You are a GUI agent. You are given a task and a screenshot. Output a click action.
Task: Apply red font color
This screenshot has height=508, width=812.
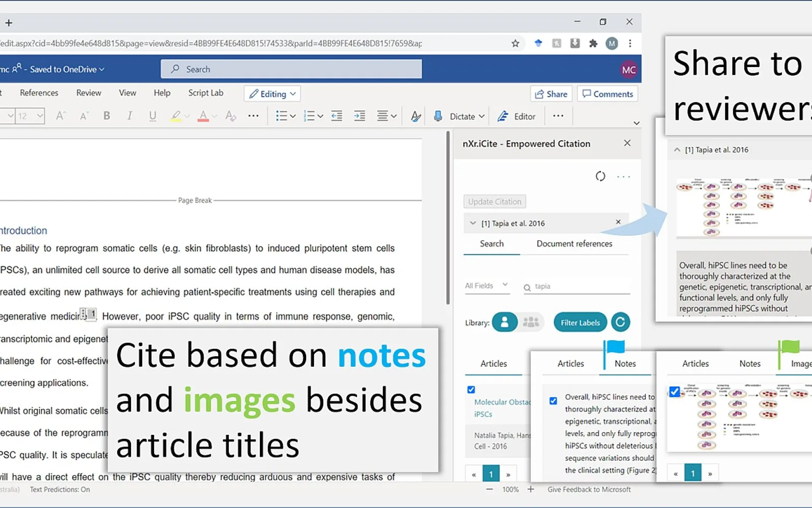(203, 116)
